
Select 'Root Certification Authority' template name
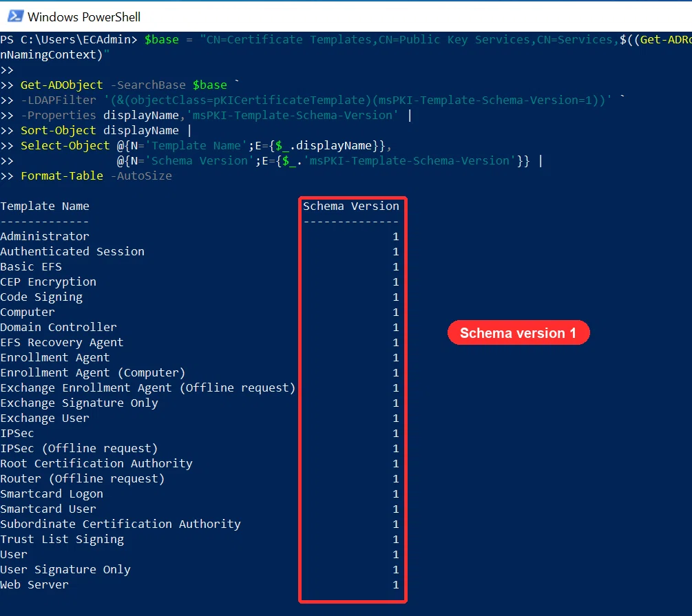(96, 463)
